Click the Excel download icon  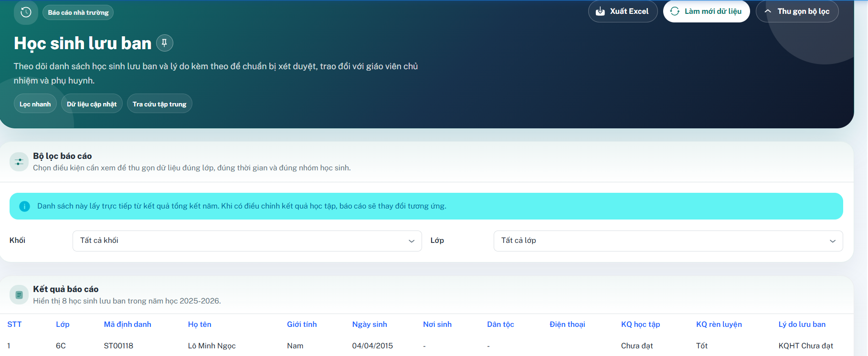[601, 11]
